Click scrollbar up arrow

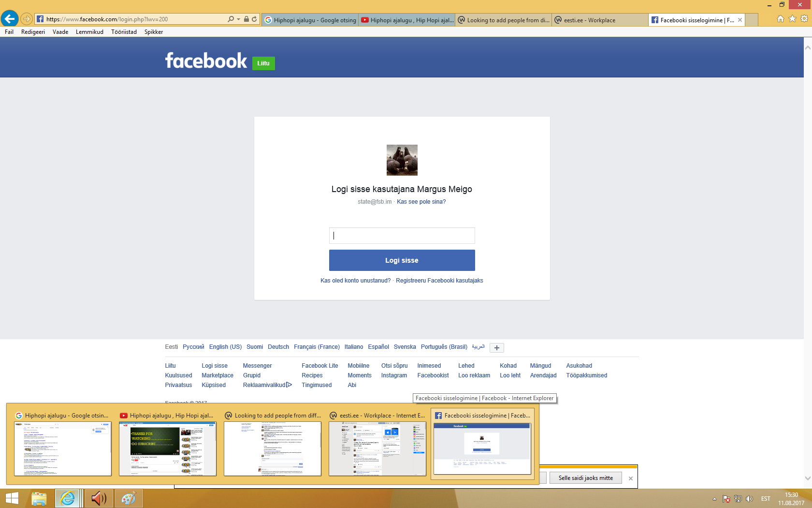tap(808, 48)
